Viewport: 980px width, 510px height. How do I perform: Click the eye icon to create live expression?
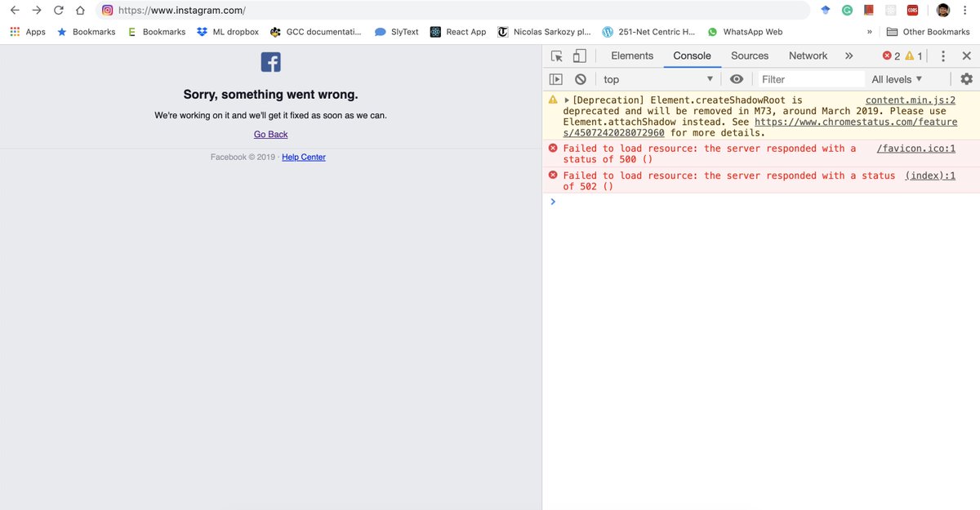[x=737, y=79]
